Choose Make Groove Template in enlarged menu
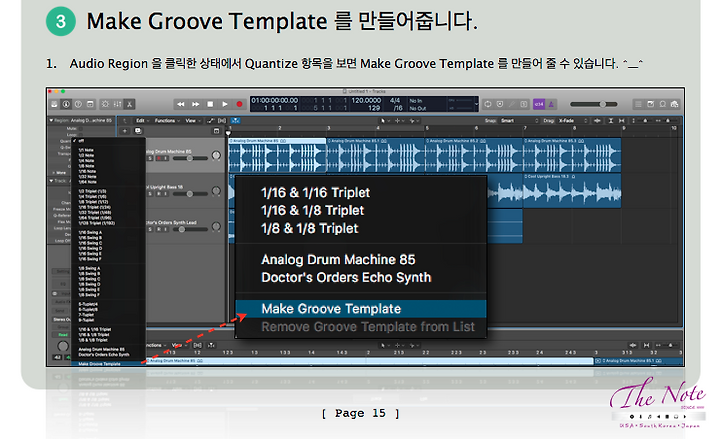 point(361,309)
